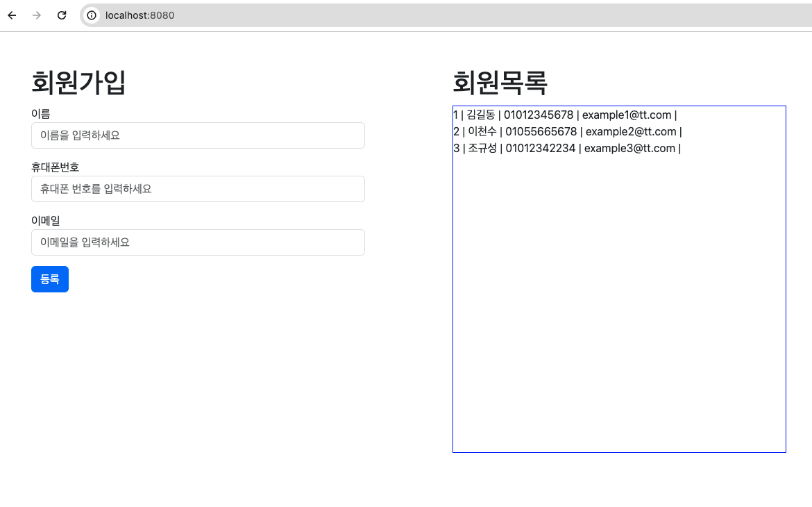The width and height of the screenshot is (812, 507).
Task: Click the 이름을 입력하세요 placeholder field
Action: click(198, 135)
